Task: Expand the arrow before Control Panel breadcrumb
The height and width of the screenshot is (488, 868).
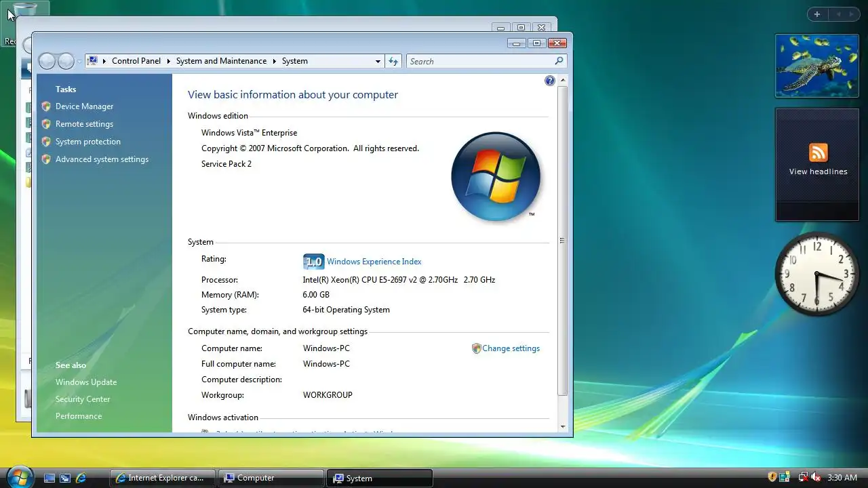Action: click(104, 61)
